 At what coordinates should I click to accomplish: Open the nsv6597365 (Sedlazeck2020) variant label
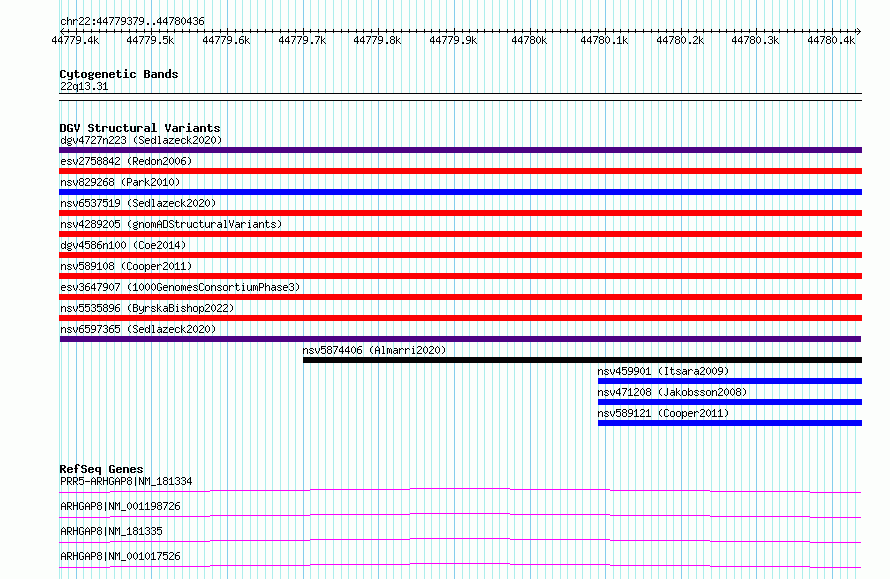(138, 329)
